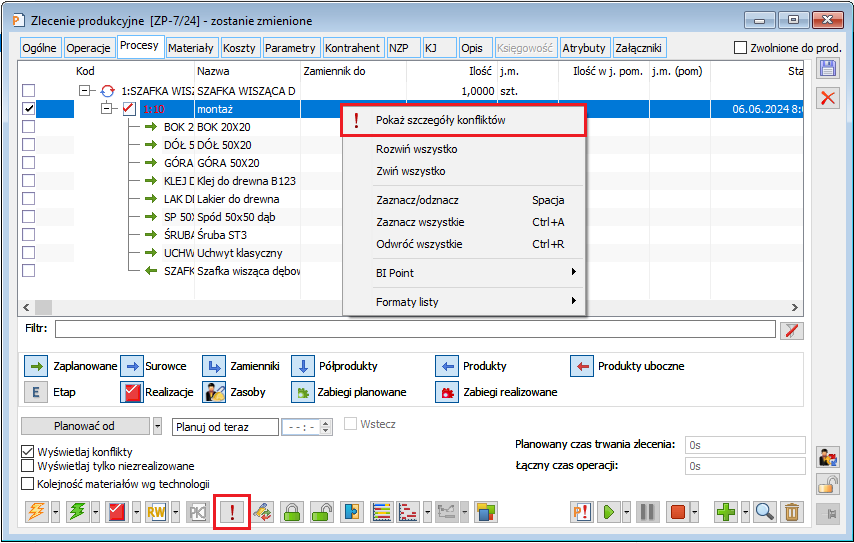This screenshot has width=854, height=543.
Task: Click the green play button
Action: tap(609, 512)
